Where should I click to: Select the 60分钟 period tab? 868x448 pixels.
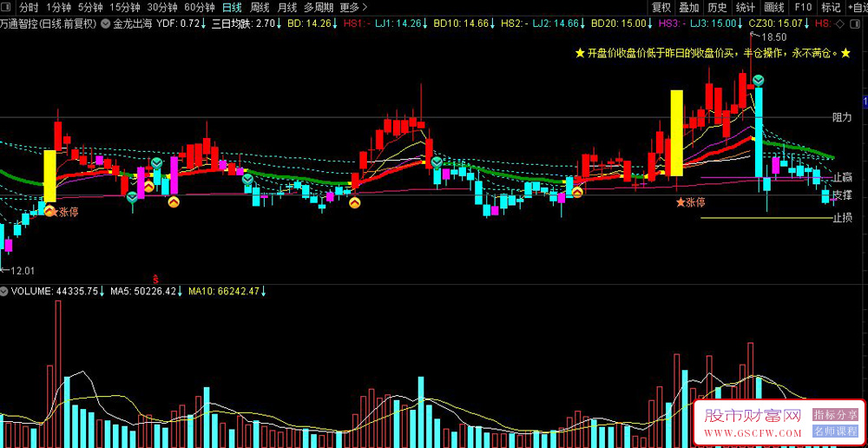point(200,7)
